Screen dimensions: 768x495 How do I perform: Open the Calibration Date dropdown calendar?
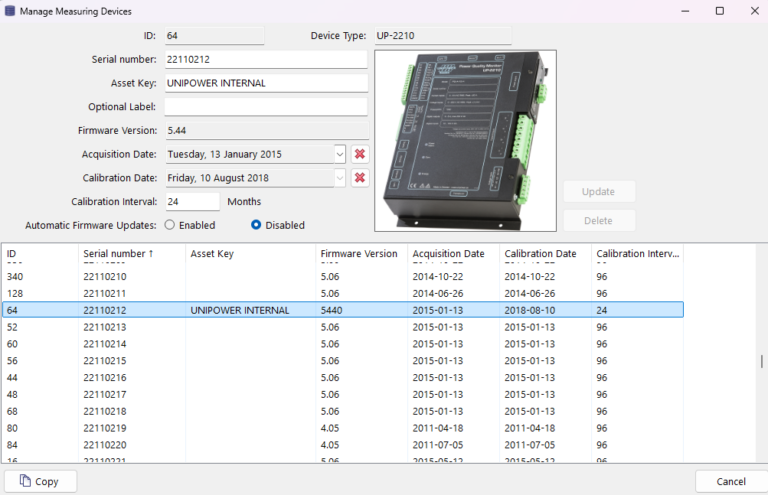pyautogui.click(x=340, y=178)
